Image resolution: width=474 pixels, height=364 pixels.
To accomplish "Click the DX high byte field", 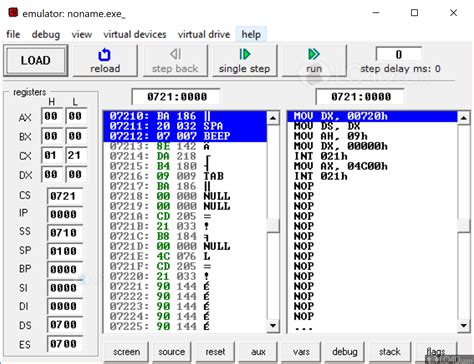I will tap(51, 174).
